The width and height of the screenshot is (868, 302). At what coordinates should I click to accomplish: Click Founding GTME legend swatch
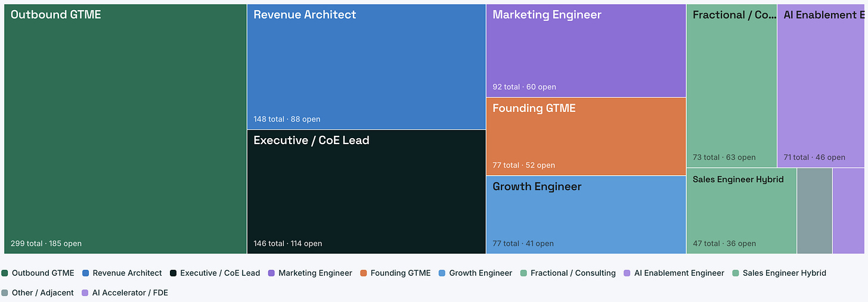point(364,273)
